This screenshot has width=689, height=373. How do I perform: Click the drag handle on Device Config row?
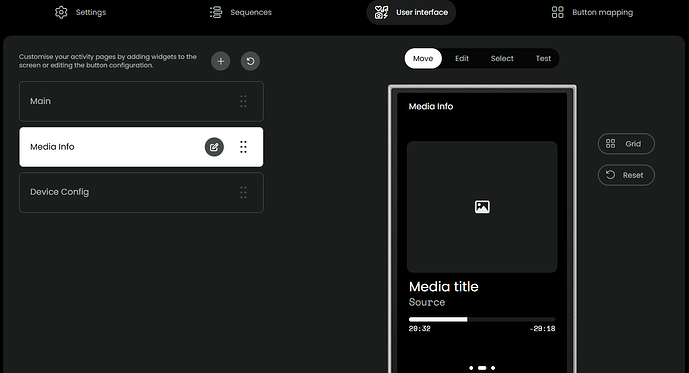click(x=243, y=192)
